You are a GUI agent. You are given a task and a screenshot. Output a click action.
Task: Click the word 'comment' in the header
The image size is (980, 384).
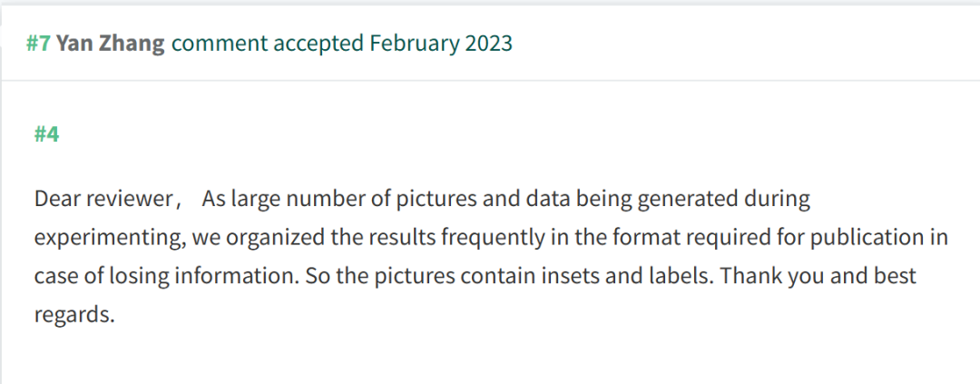(220, 44)
